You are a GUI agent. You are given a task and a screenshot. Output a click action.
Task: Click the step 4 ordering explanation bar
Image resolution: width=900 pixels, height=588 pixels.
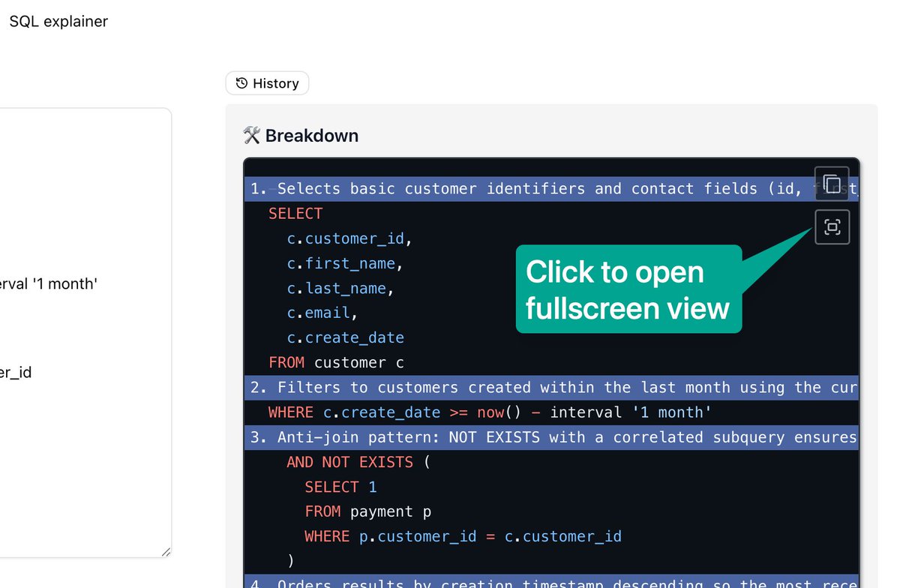[x=525, y=583]
